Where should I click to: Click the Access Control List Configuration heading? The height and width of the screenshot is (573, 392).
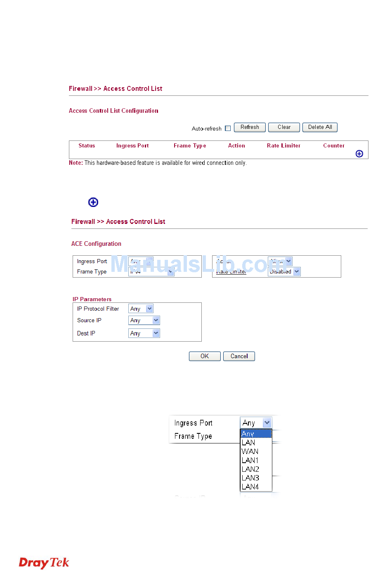[113, 111]
